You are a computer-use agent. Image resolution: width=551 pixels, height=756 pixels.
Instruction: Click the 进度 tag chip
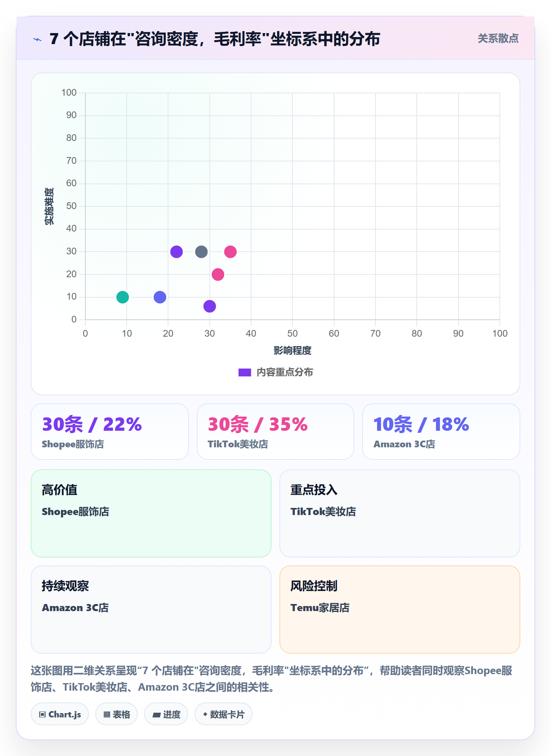point(166,714)
